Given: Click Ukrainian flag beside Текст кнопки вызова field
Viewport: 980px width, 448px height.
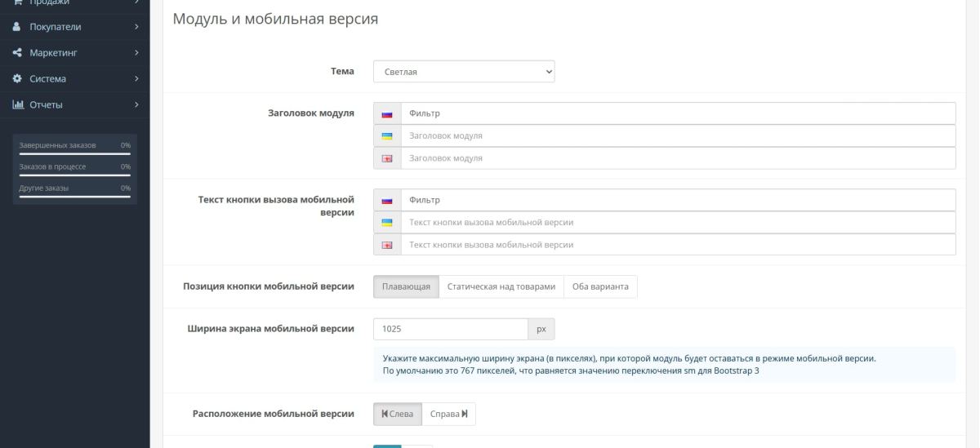Looking at the screenshot, I should click(387, 222).
